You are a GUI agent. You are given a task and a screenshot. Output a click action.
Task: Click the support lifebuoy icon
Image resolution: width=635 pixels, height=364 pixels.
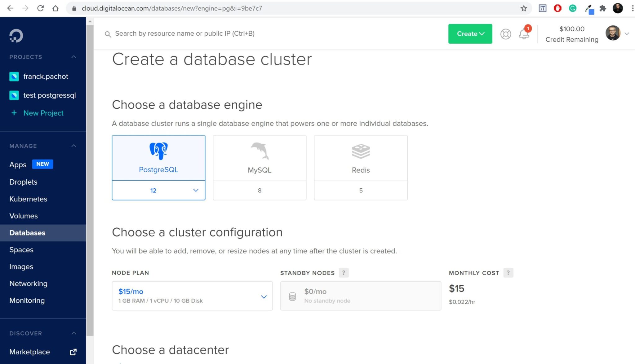click(x=505, y=34)
